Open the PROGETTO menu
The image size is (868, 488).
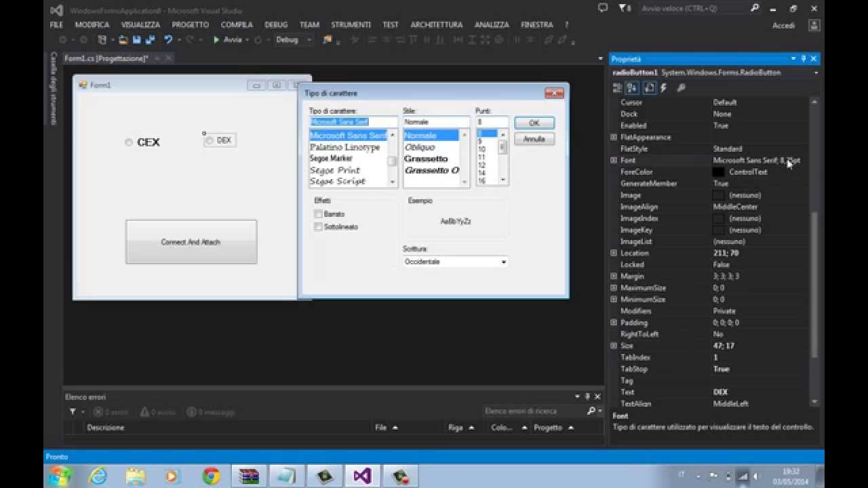click(x=191, y=24)
